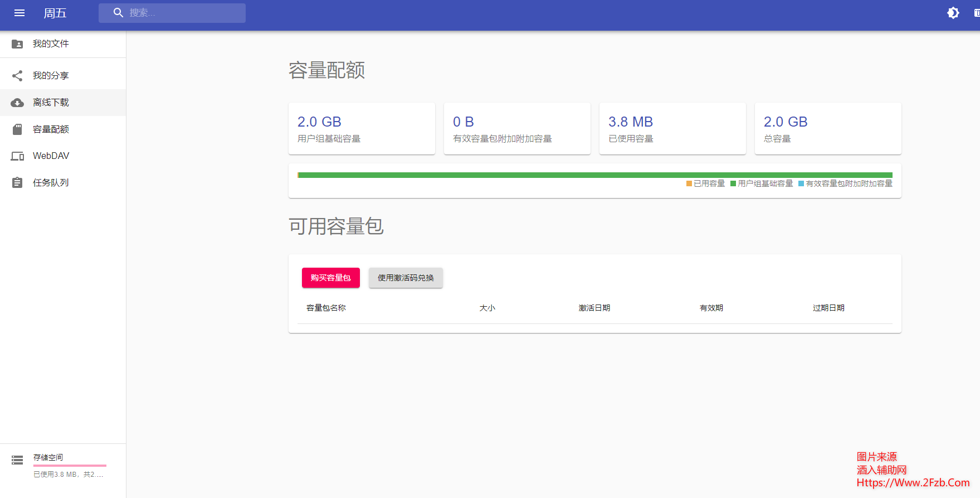
Task: Click the share icon for 我的分享
Action: coord(17,75)
